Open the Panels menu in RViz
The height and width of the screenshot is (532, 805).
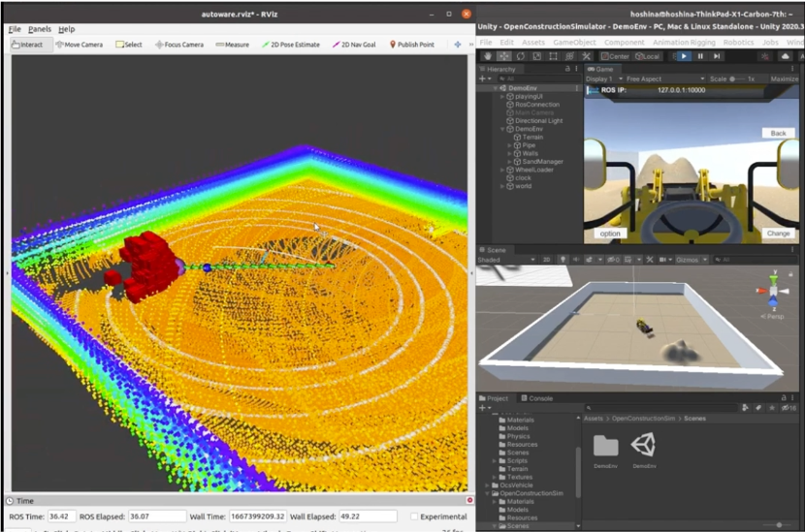click(x=40, y=29)
